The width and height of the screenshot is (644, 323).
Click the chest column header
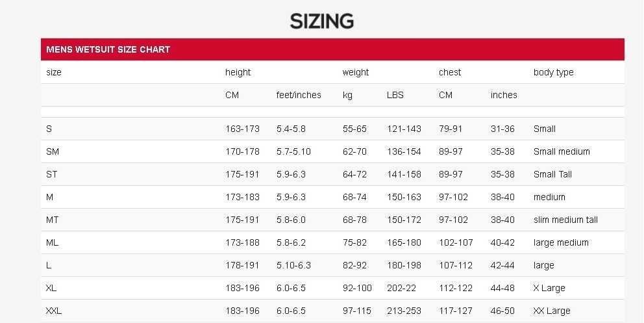point(450,72)
